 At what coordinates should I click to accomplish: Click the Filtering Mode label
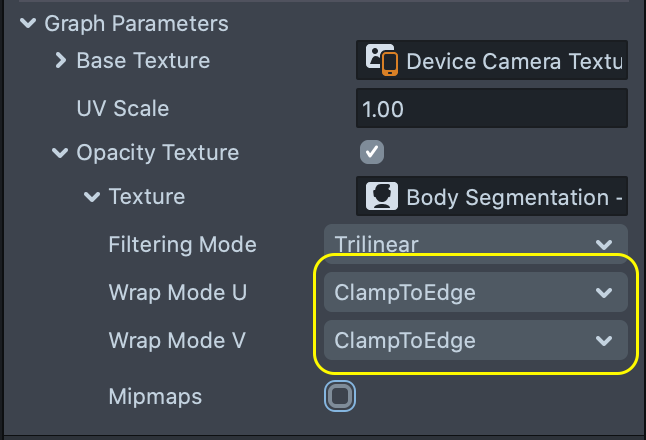(182, 244)
